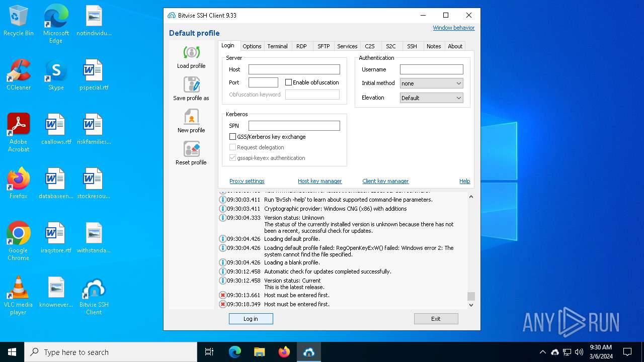The height and width of the screenshot is (362, 644).
Task: Open the C2S tab
Action: 370,46
